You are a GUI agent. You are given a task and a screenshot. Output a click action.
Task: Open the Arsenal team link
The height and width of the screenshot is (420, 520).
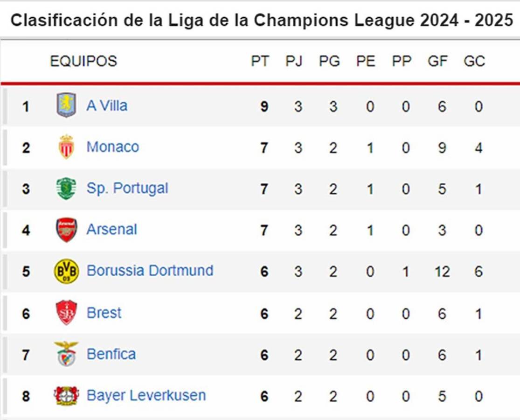(x=112, y=230)
